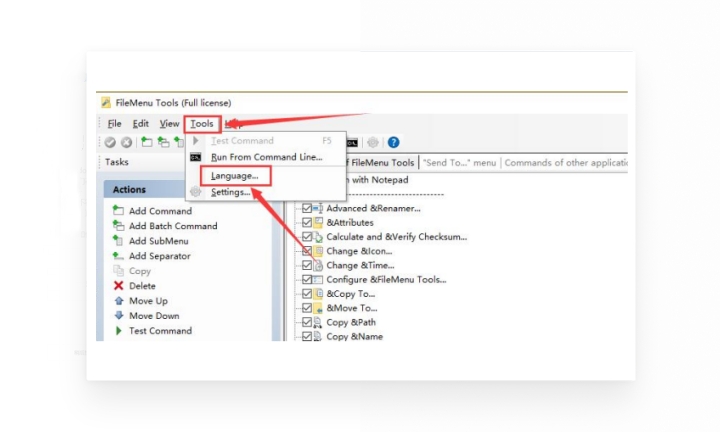Click the blue up arrow Move Up icon
Image resolution: width=720 pixels, height=432 pixels.
(118, 301)
